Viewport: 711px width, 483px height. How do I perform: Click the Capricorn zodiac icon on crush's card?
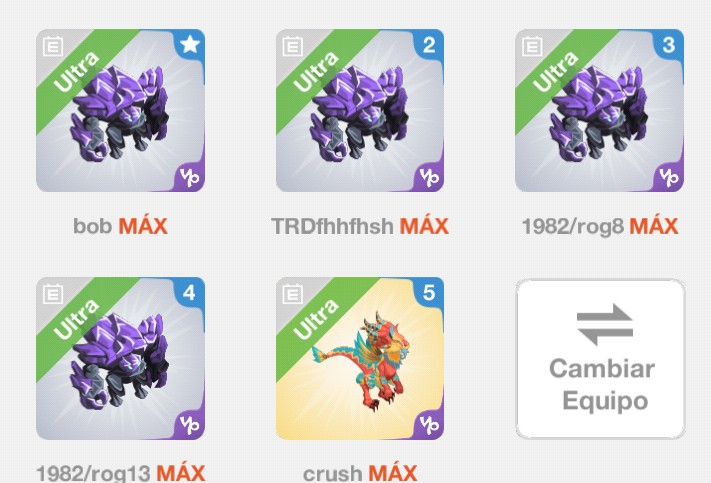click(x=429, y=424)
